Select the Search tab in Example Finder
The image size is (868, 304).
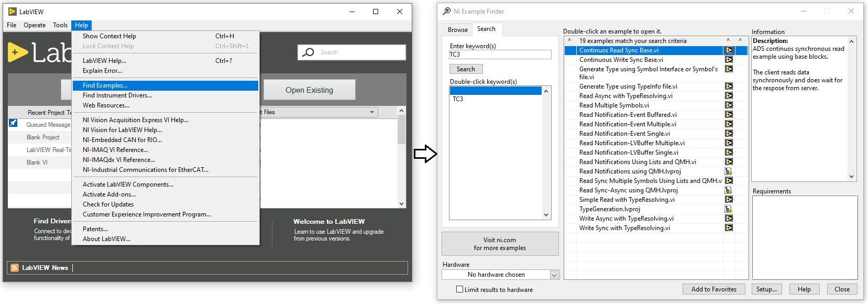click(x=486, y=29)
